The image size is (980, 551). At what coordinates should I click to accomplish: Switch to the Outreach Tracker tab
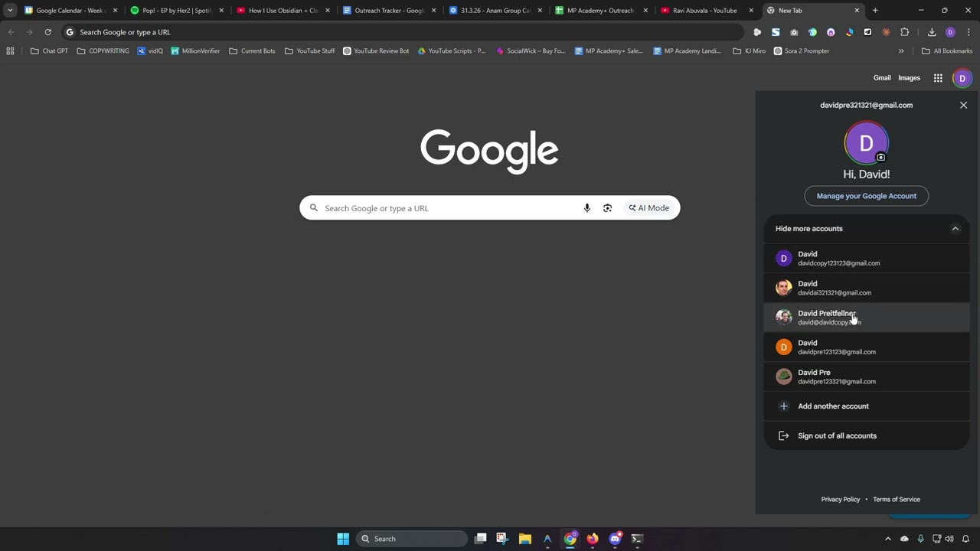388,11
